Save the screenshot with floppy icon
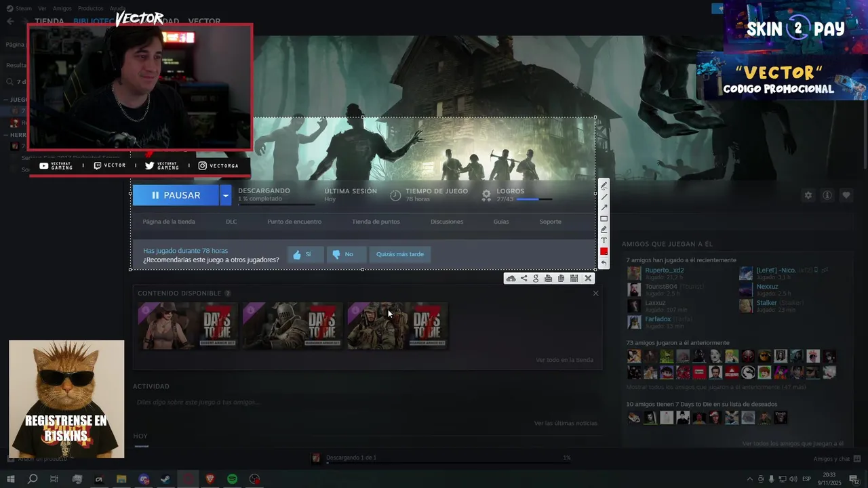 pos(574,279)
